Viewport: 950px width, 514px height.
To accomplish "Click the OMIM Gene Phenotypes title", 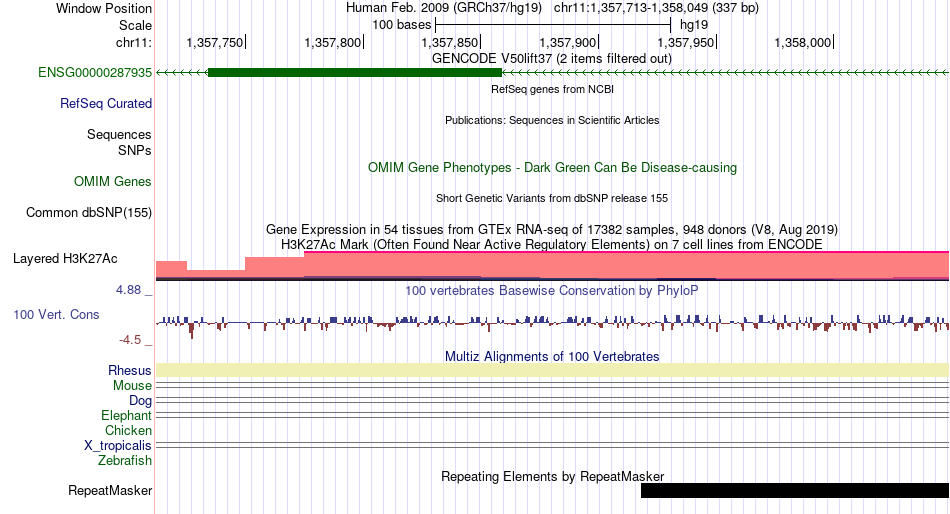I will (552, 168).
